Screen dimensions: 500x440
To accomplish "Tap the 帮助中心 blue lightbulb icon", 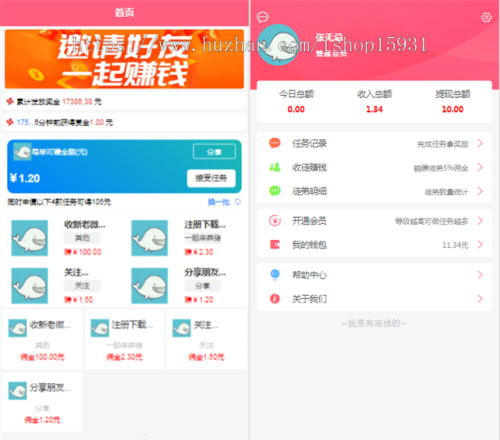I will [275, 275].
